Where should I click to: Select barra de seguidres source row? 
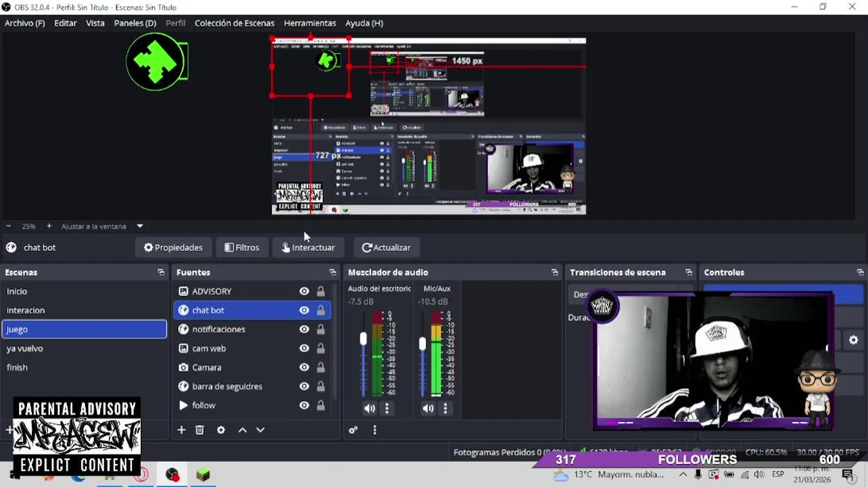[x=252, y=386]
